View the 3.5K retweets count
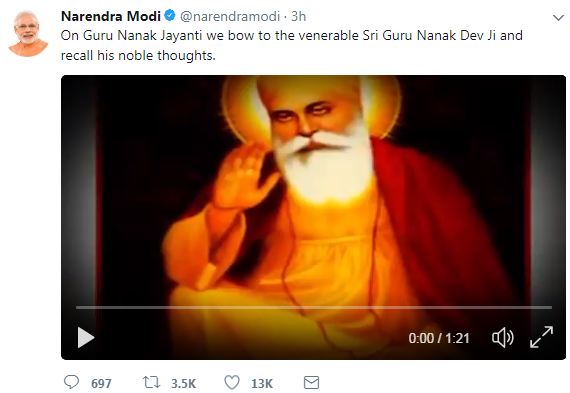The width and height of the screenshot is (570, 393). point(184,384)
